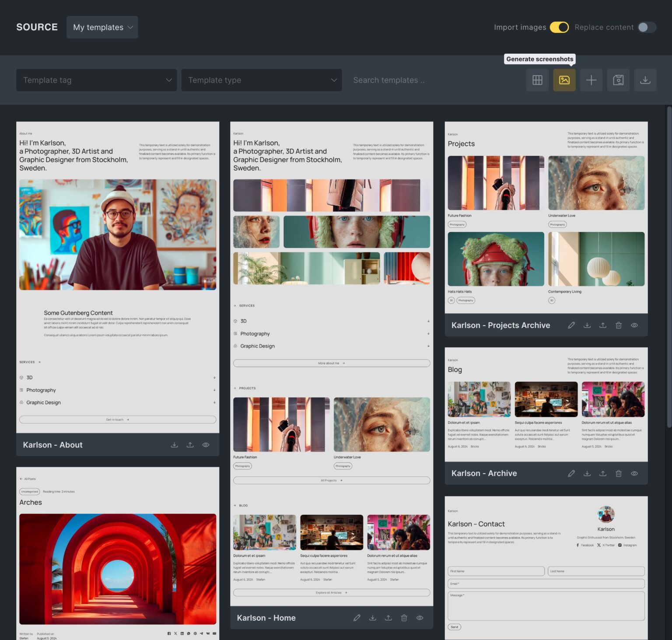
Task: Open the grid layout view icon
Action: (537, 80)
